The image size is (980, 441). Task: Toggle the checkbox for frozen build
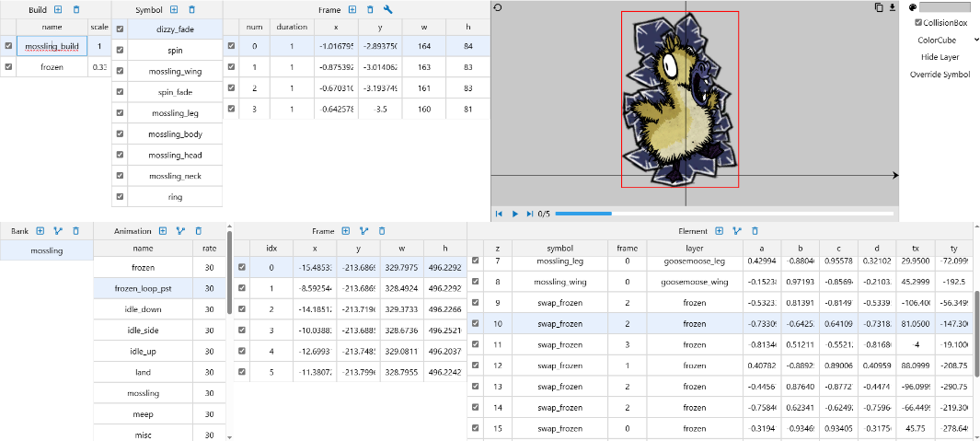click(x=8, y=66)
